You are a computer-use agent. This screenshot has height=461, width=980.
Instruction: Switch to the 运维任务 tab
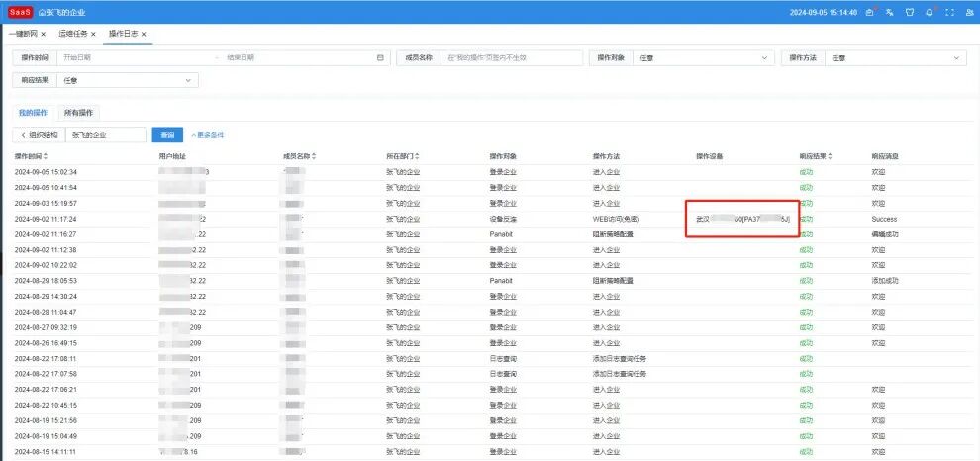[72, 34]
